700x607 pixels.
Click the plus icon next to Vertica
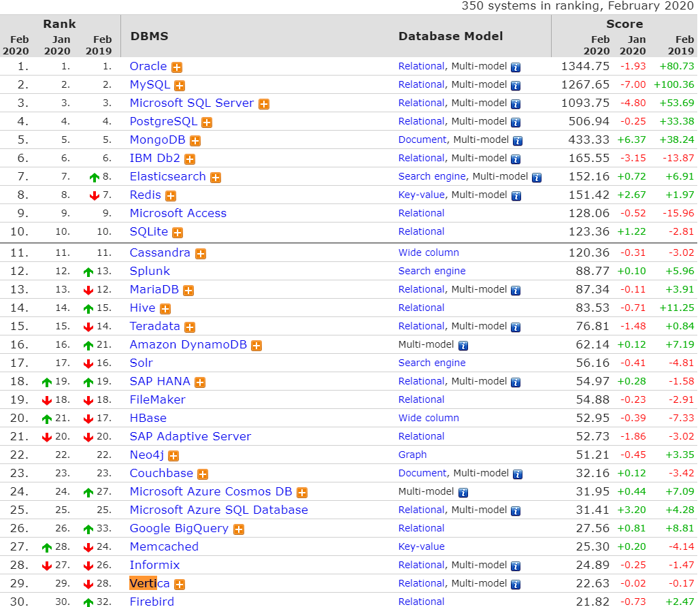[180, 585]
